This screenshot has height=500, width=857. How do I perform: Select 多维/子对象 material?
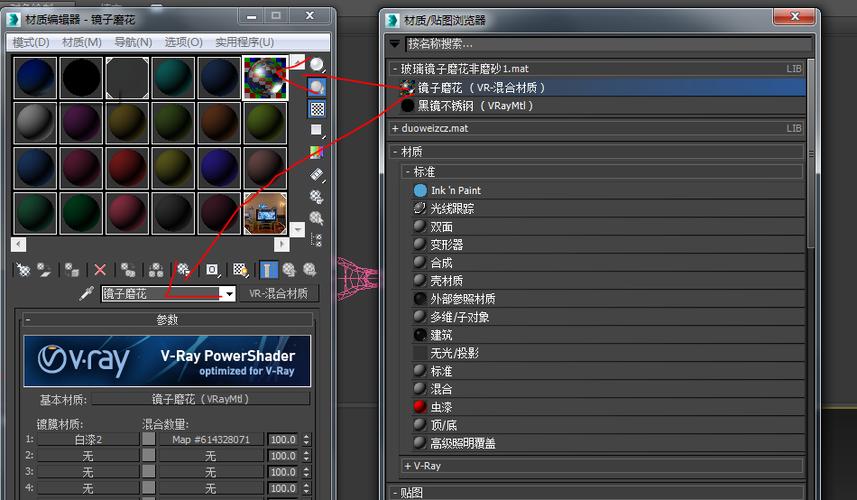(607, 317)
